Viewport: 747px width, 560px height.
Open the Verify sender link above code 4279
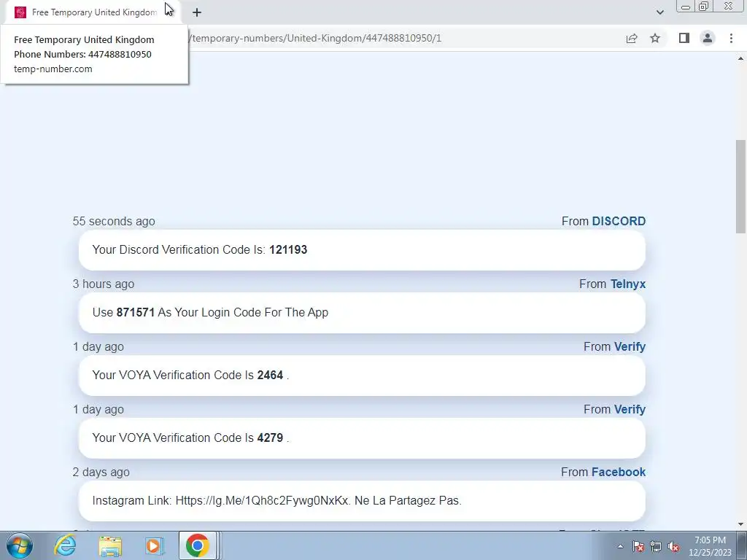[x=630, y=410]
